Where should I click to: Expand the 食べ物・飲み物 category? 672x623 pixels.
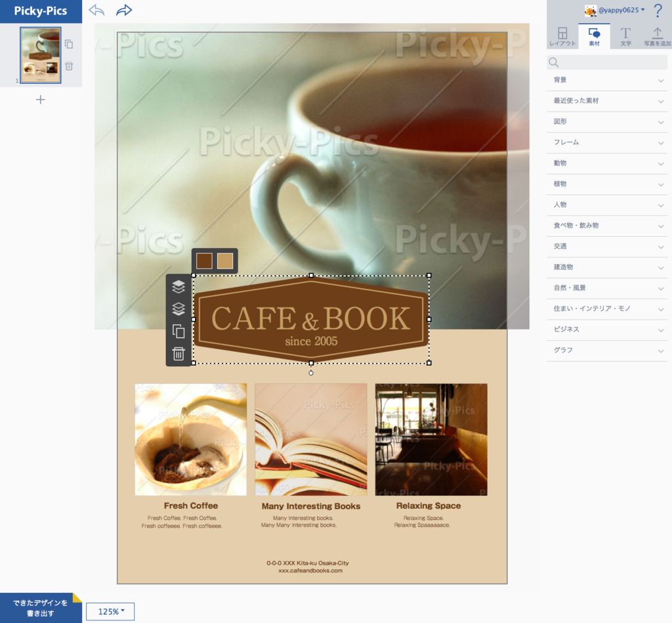pyautogui.click(x=607, y=226)
